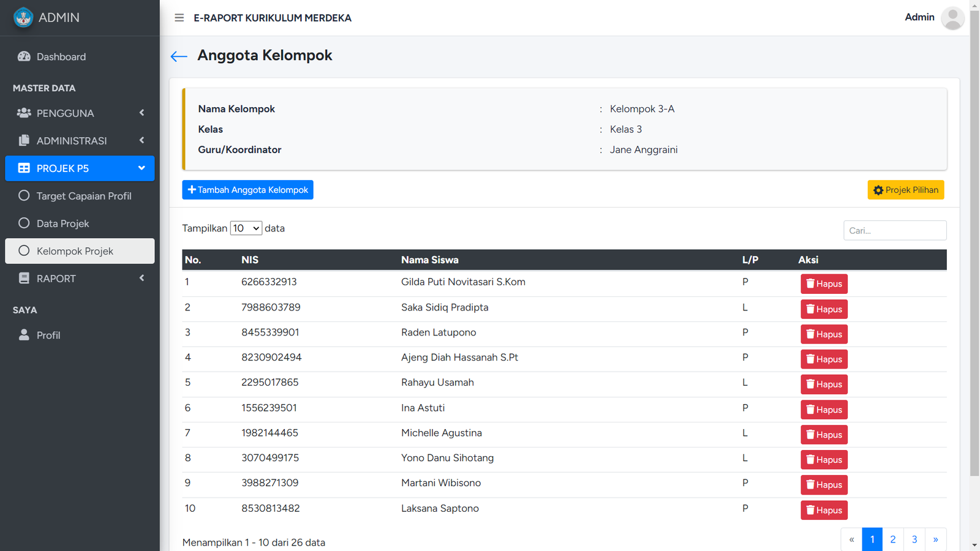
Task: Open the Tampilkan rows-per-page dropdown
Action: (x=246, y=228)
